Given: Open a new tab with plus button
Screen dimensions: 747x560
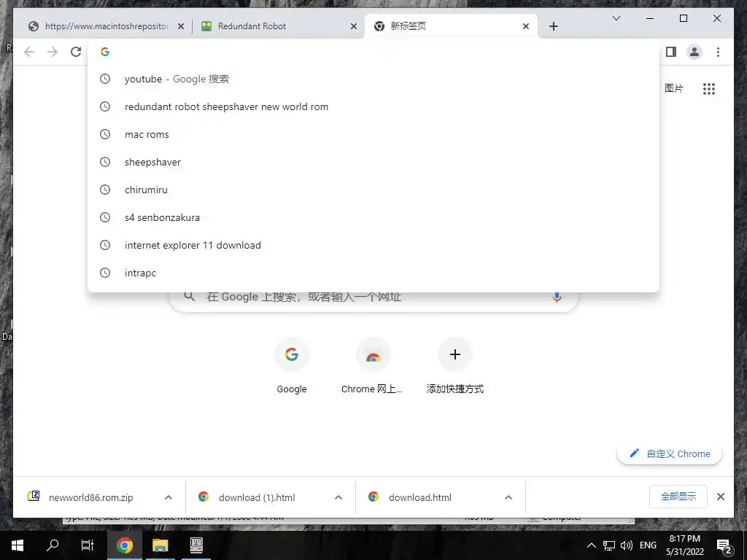Looking at the screenshot, I should click(x=553, y=26).
